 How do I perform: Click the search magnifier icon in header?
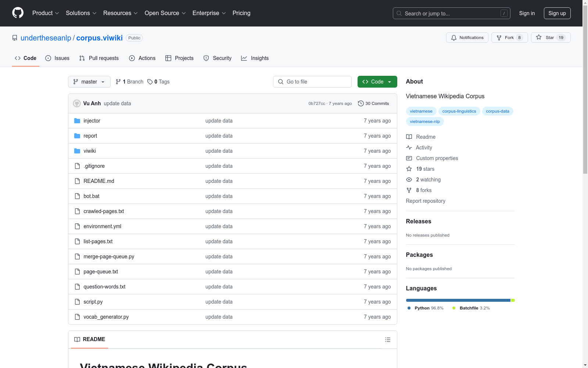399,13
